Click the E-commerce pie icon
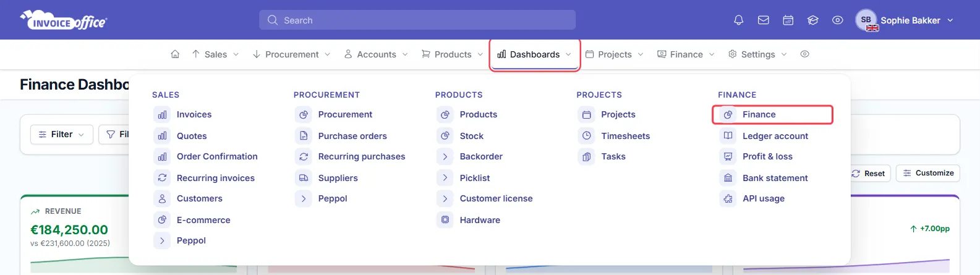The height and width of the screenshot is (275, 980). 162,220
